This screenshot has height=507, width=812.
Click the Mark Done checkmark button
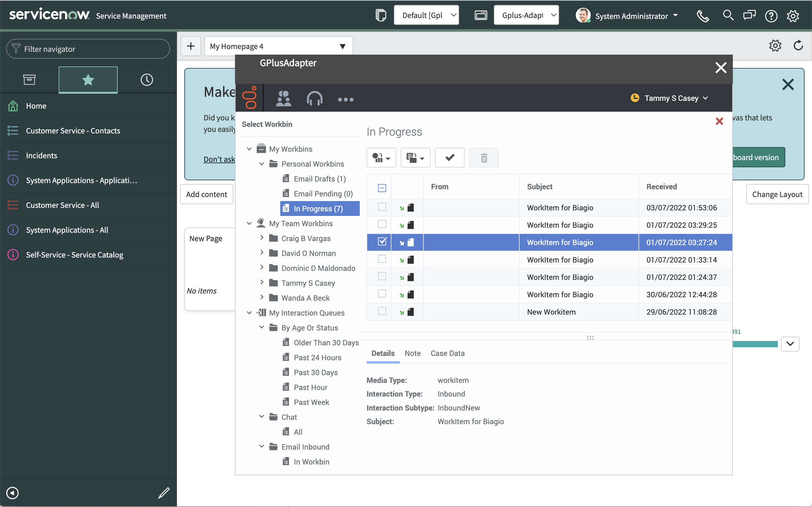click(x=450, y=158)
